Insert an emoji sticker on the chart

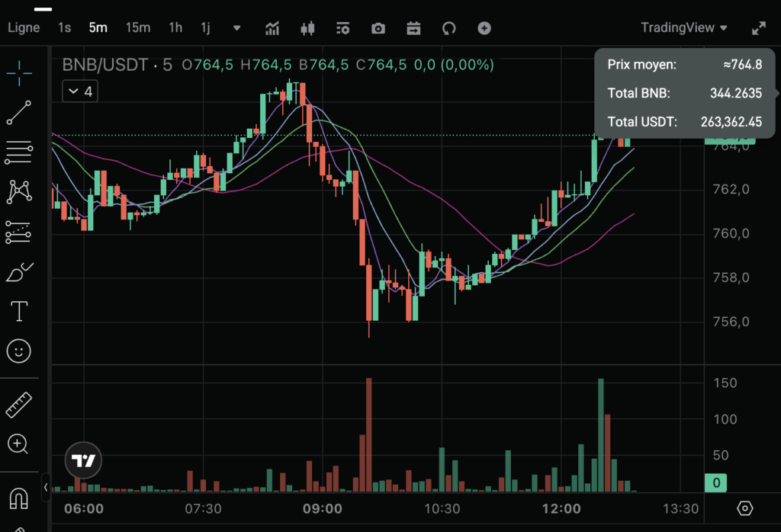pyautogui.click(x=18, y=351)
